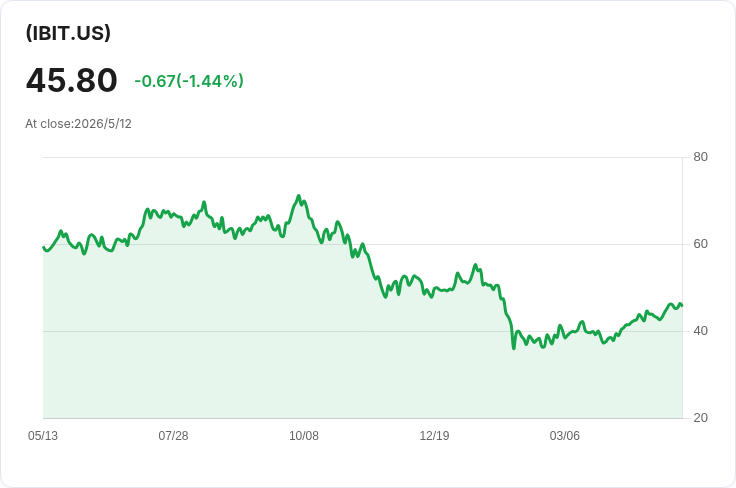The height and width of the screenshot is (488, 736).
Task: Click the 60 horizontal gridline
Action: tap(363, 244)
